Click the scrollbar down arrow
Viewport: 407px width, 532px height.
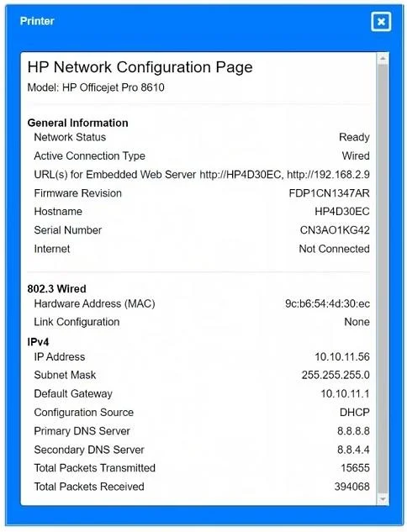[x=383, y=499]
